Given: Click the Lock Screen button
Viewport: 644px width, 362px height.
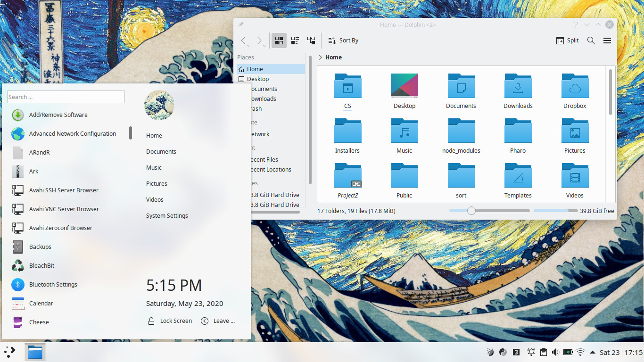Looking at the screenshot, I should (170, 321).
